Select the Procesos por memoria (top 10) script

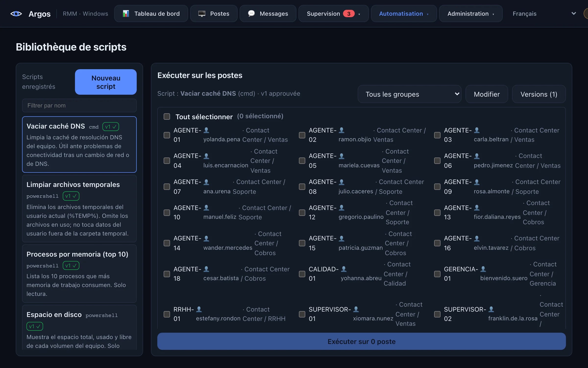(x=79, y=274)
